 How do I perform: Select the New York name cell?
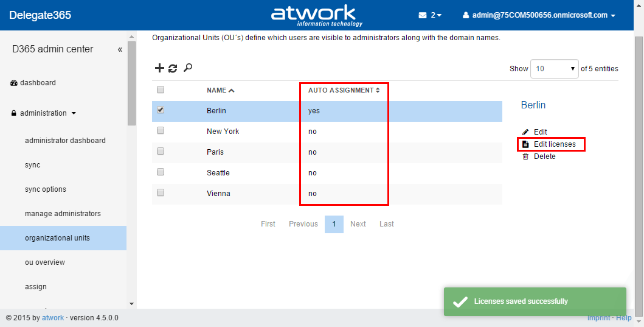[223, 131]
